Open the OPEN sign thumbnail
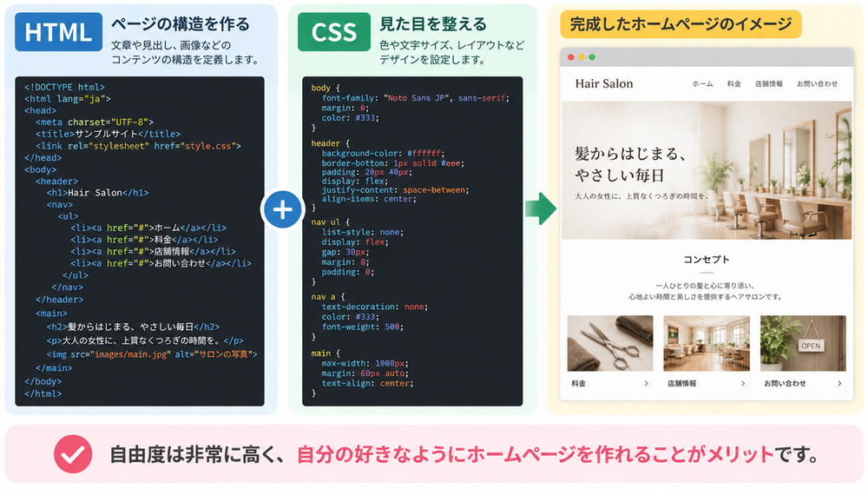Image resolution: width=868 pixels, height=489 pixels. pos(803,343)
